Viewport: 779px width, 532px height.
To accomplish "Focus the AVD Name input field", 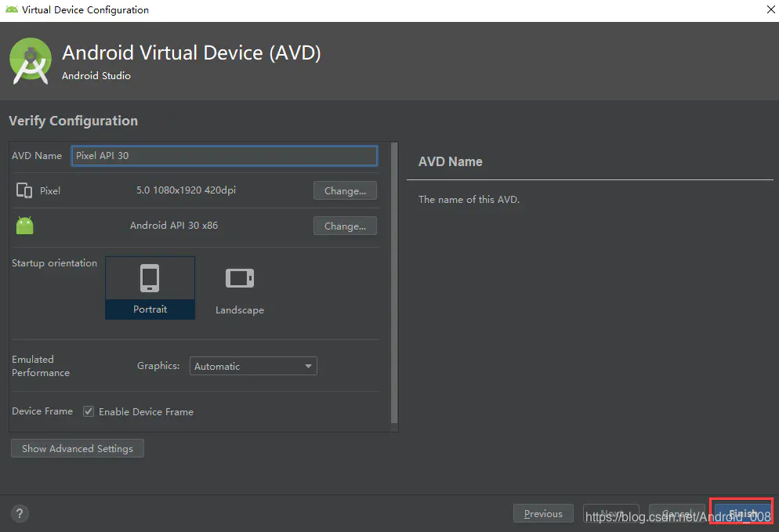I will click(224, 155).
